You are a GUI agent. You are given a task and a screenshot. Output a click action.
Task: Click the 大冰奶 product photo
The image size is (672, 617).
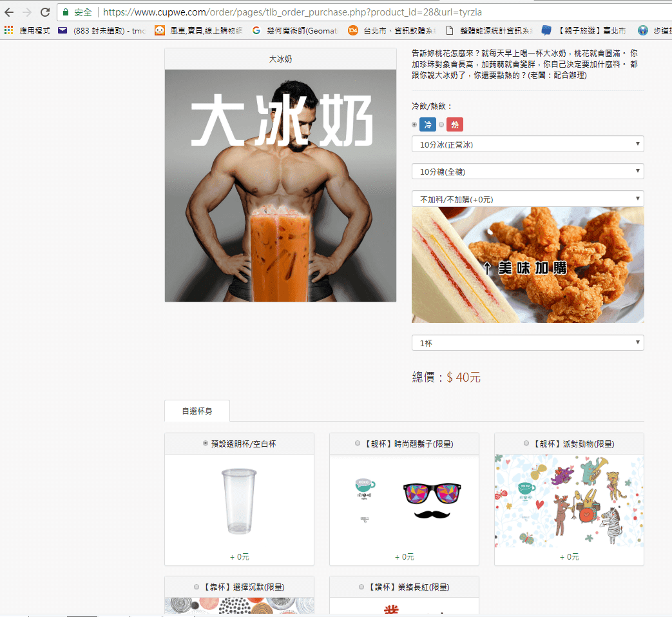pos(280,186)
